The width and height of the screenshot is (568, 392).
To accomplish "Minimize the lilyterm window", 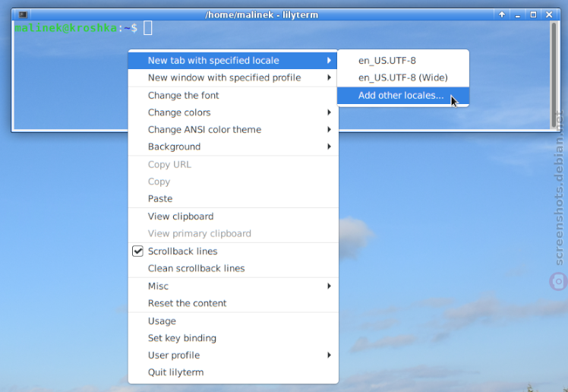I will pyautogui.click(x=518, y=15).
